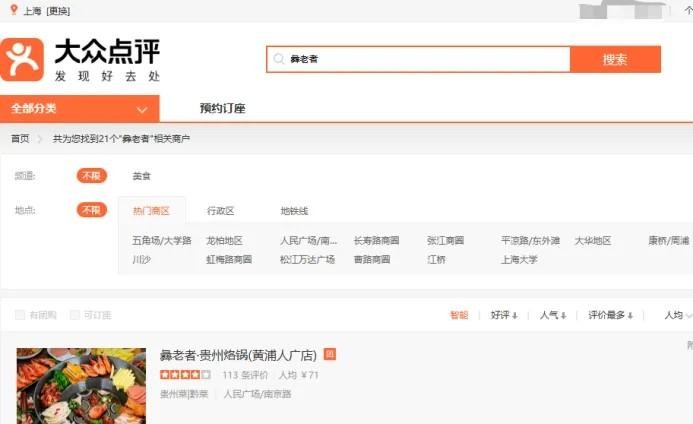Select the 松江万达广场 area

pos(307,260)
